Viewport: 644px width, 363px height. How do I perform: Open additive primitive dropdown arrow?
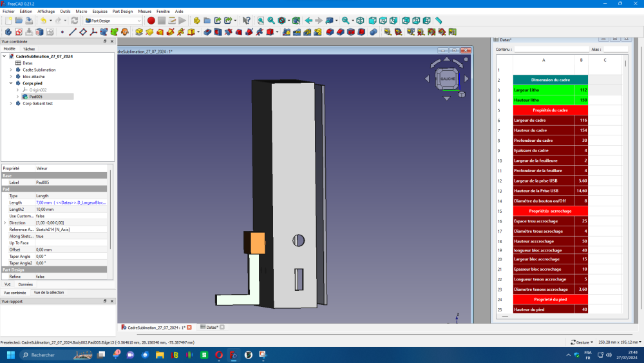tap(198, 32)
